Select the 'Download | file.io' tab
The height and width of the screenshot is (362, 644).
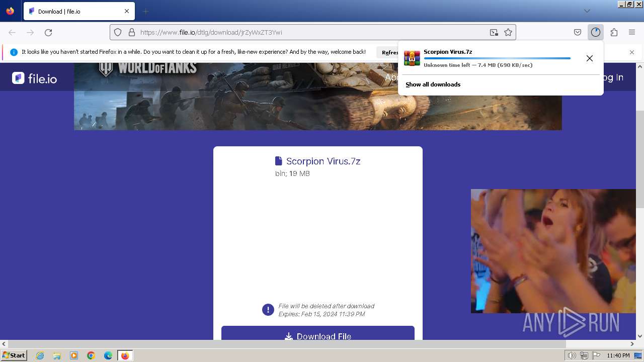click(x=79, y=11)
